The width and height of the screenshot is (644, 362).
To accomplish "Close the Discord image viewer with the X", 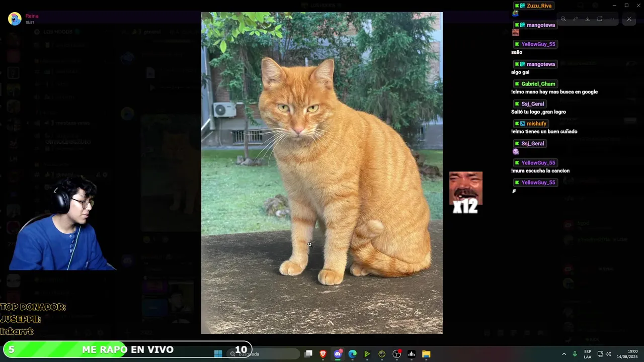I will [x=629, y=19].
